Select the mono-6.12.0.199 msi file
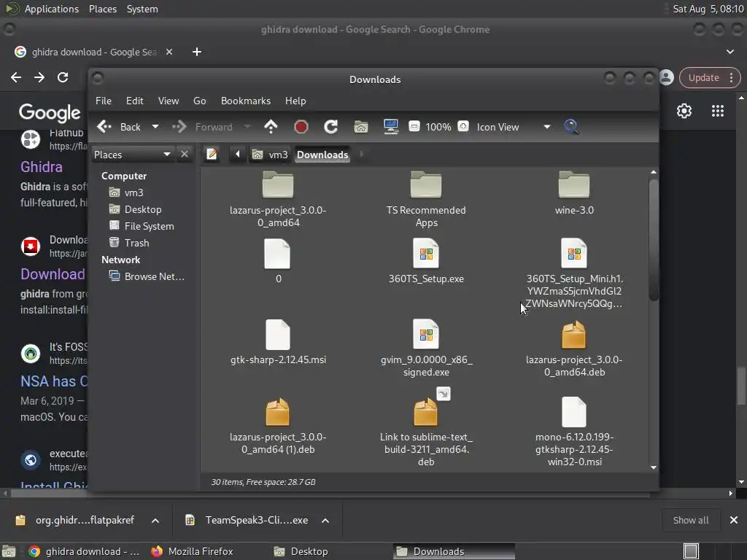 tap(574, 432)
